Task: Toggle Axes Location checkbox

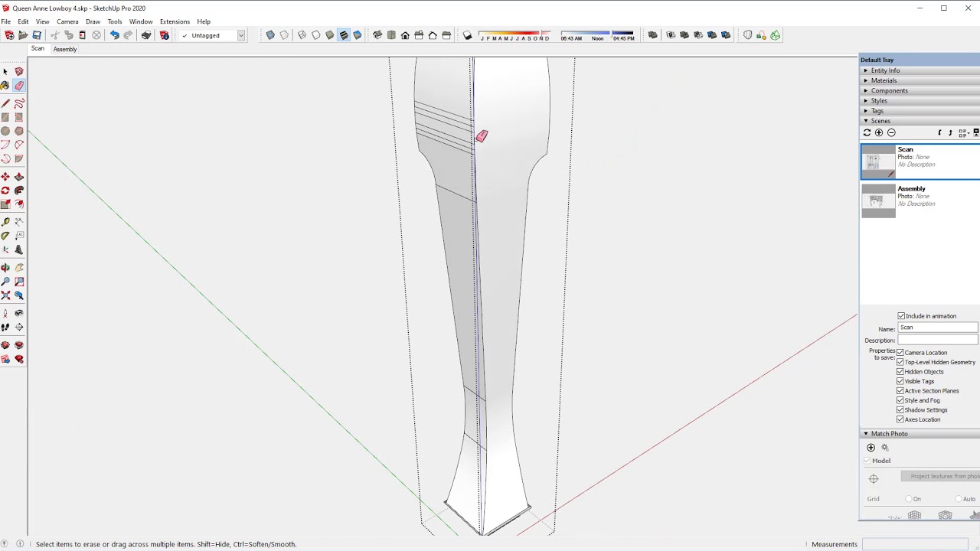Action: (x=900, y=419)
